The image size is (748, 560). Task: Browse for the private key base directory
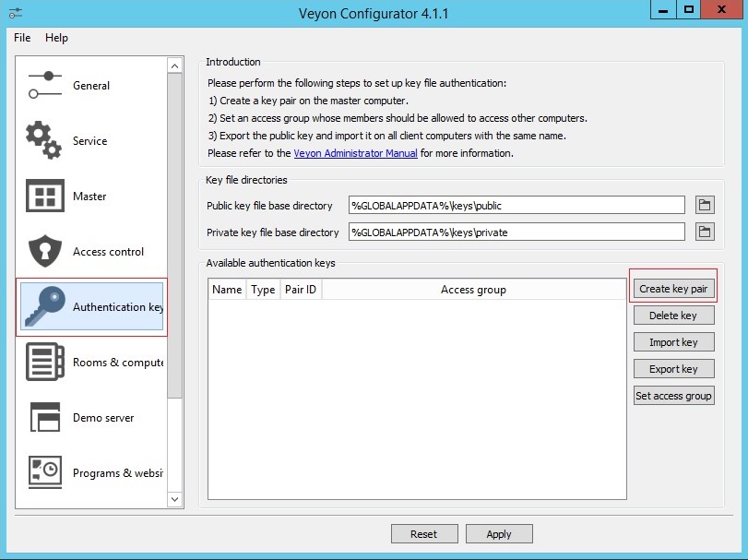(705, 232)
